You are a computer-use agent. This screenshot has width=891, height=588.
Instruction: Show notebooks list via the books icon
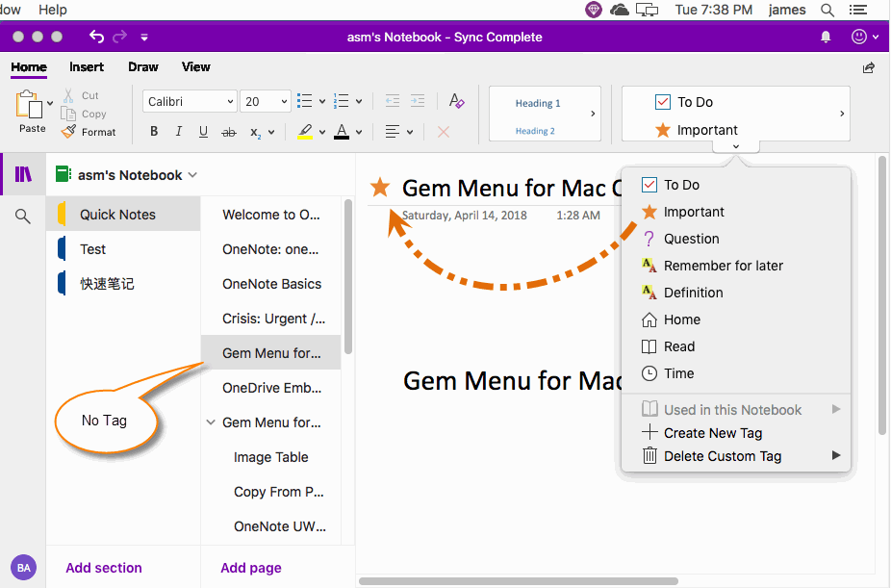[x=23, y=174]
